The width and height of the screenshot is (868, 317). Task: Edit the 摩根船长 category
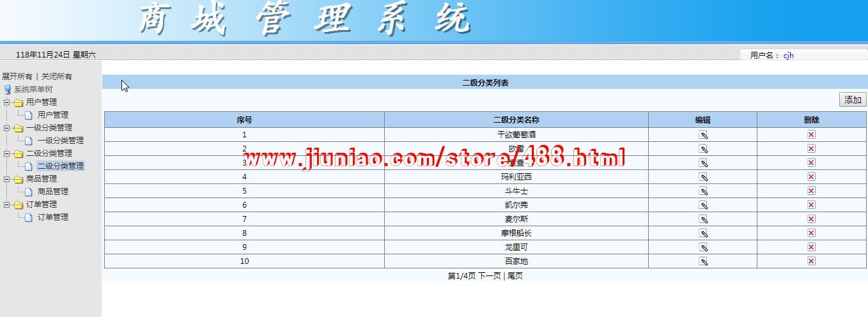703,233
